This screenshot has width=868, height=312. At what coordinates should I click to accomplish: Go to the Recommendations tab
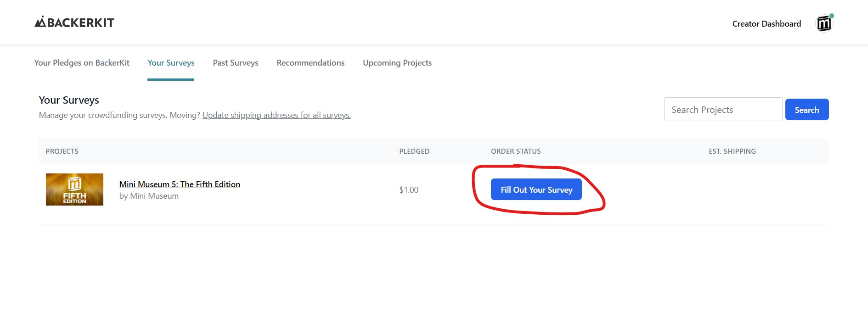[x=310, y=63]
